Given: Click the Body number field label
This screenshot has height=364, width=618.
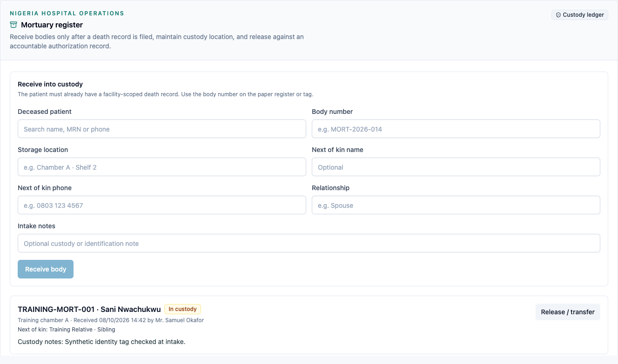Looking at the screenshot, I should 332,112.
